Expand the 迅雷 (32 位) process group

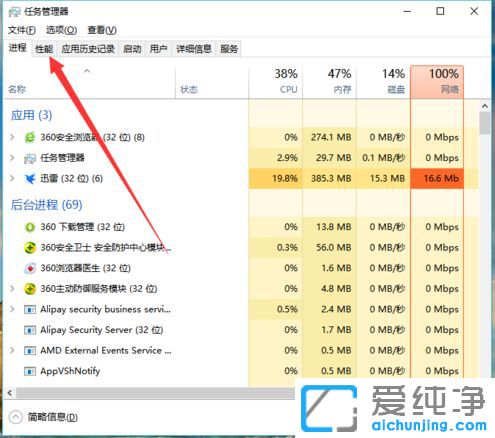12,178
